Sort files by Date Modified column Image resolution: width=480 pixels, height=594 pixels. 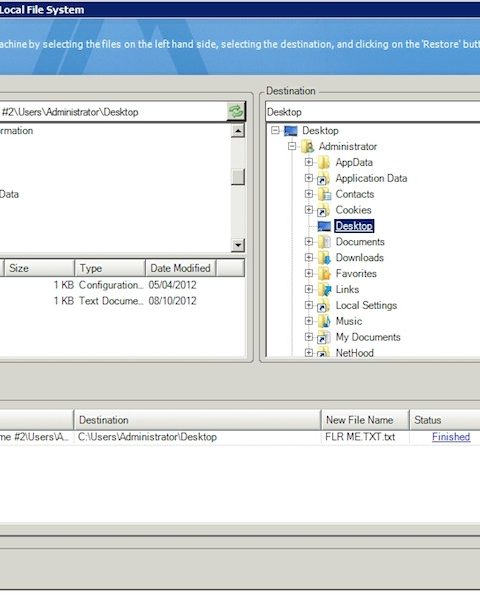pyautogui.click(x=180, y=268)
